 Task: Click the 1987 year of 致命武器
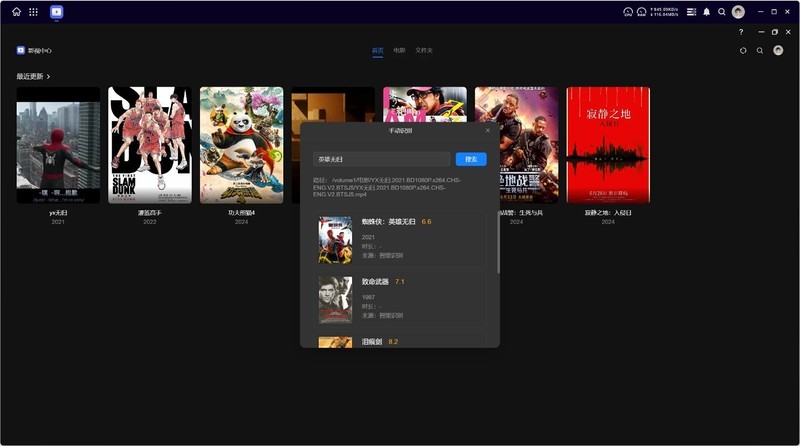pos(368,297)
